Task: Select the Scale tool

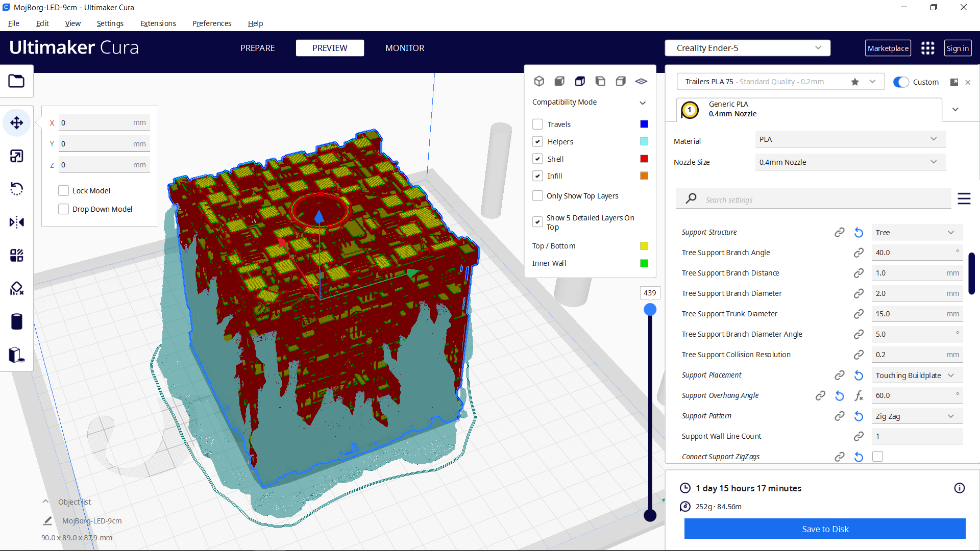Action: click(17, 156)
